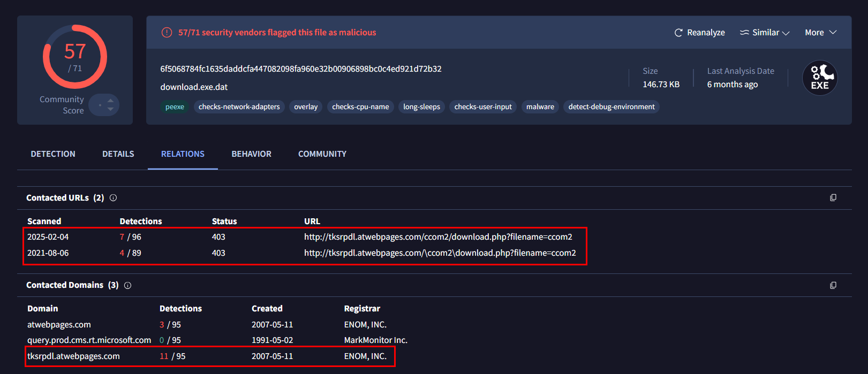
Task: Downvote the community score
Action: click(110, 109)
